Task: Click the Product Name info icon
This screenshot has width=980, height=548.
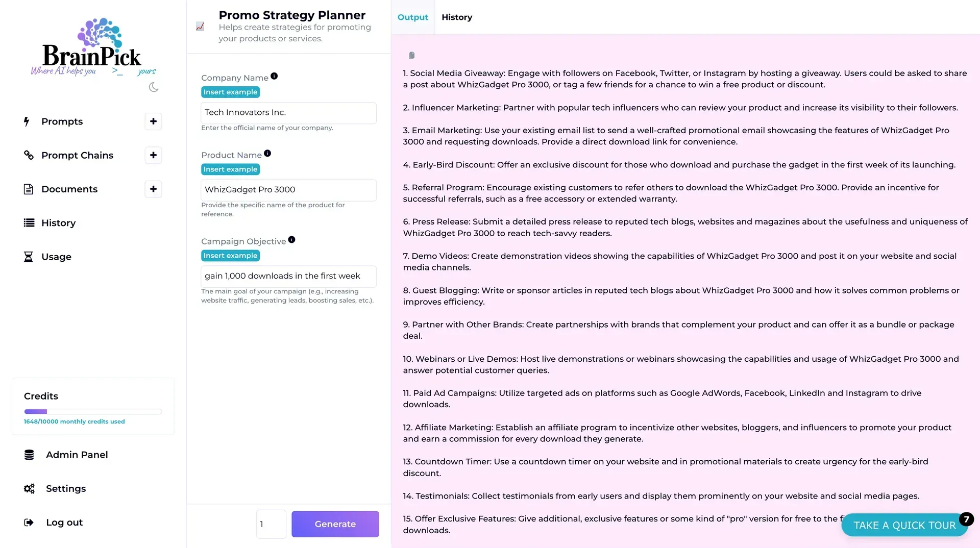Action: pos(267,153)
